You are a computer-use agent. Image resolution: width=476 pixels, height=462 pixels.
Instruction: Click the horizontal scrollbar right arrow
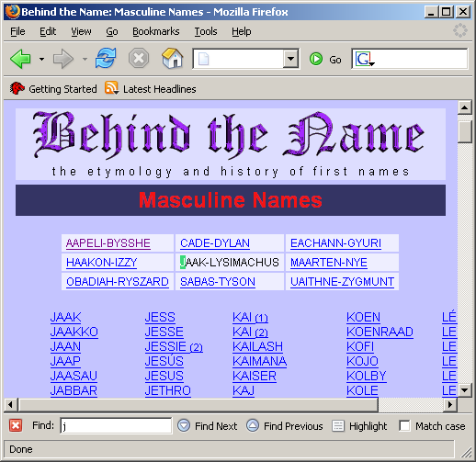pyautogui.click(x=450, y=405)
